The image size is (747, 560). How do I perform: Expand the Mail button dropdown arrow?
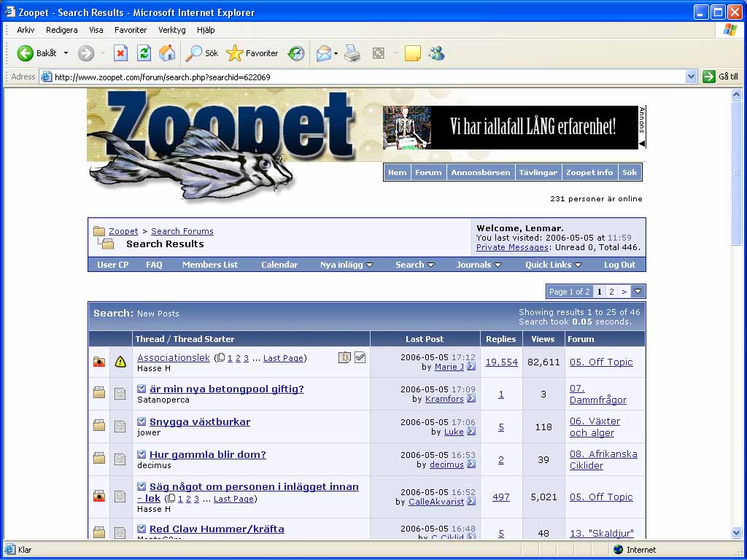pos(336,53)
